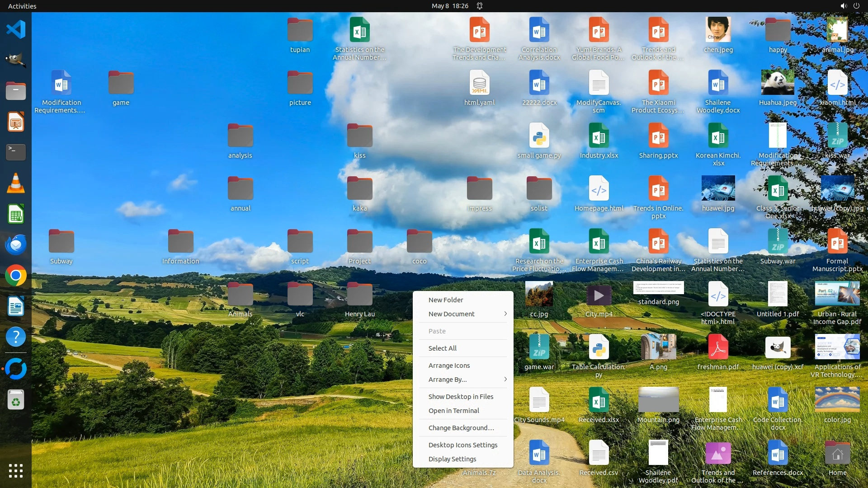Open Desktop Icons Settings entry
Screen dimensions: 868x488
462,445
